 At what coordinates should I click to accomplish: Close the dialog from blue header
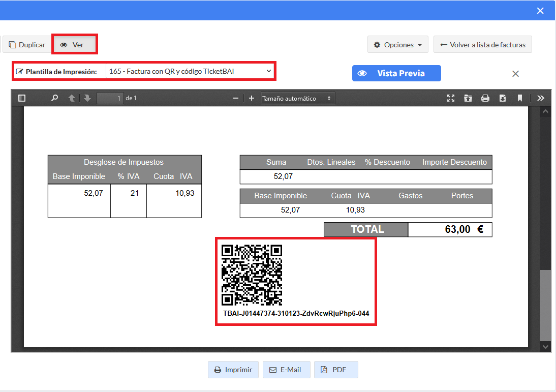tap(540, 11)
